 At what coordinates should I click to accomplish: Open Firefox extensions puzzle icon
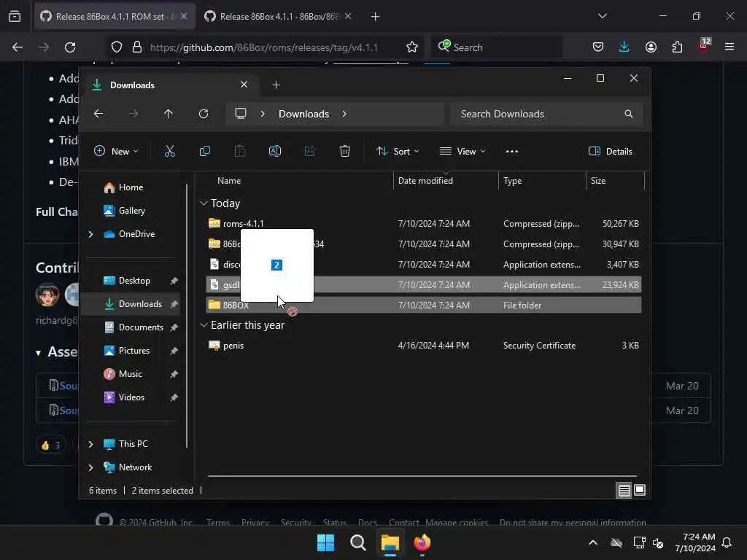(x=677, y=47)
